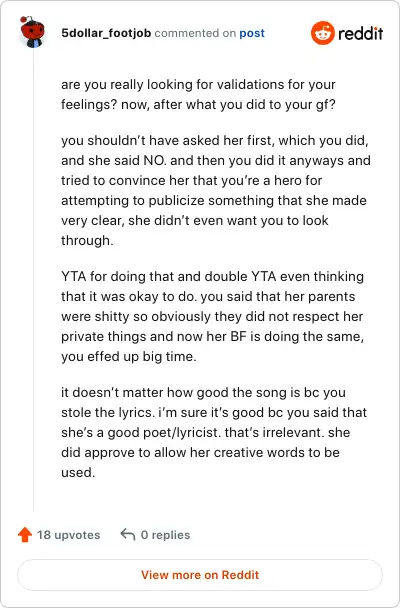Click the commenter's Snoo avatar

point(32,32)
